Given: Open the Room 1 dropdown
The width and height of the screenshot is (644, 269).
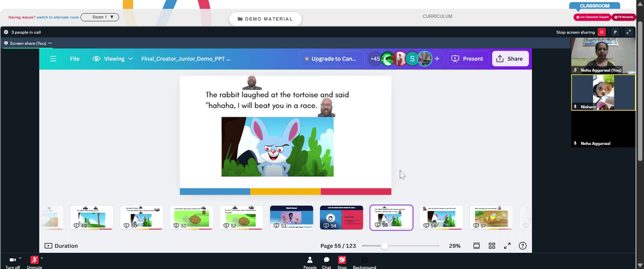Looking at the screenshot, I should click(x=100, y=17).
